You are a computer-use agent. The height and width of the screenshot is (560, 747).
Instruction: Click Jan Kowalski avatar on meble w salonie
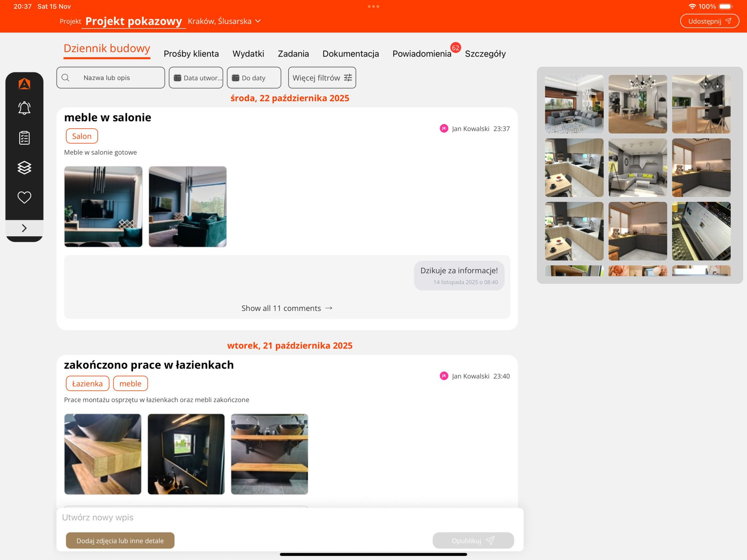pyautogui.click(x=444, y=128)
